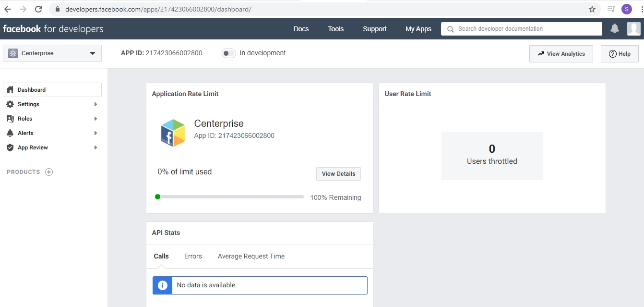Open the Docs menu in top navigation

(x=301, y=29)
